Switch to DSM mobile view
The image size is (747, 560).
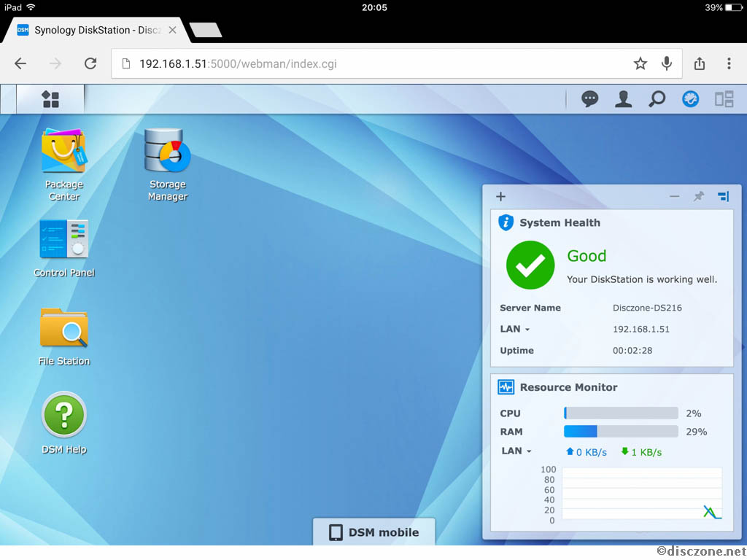pyautogui.click(x=374, y=532)
